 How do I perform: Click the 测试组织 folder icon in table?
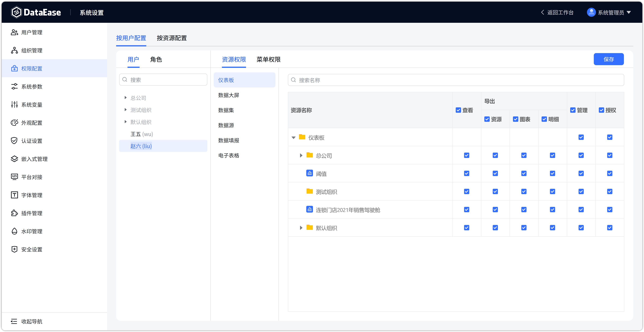[309, 191]
